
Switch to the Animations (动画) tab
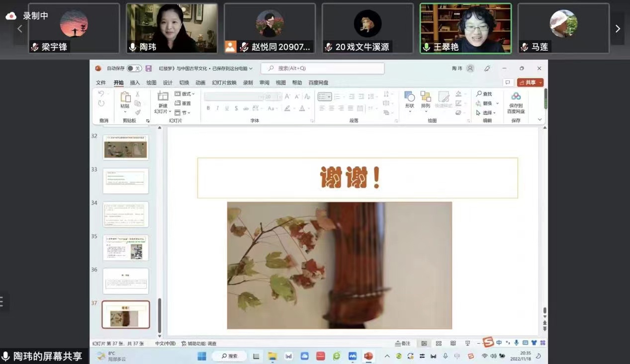pyautogui.click(x=200, y=82)
